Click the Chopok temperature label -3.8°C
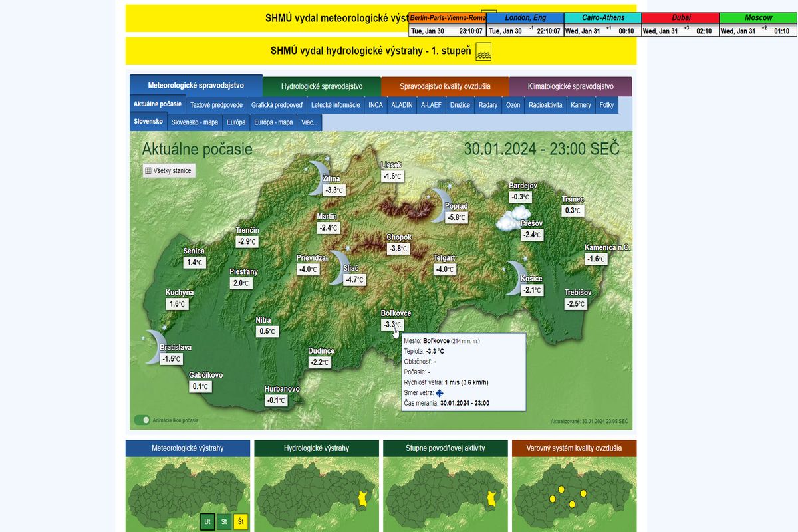This screenshot has width=798, height=532. 399,249
